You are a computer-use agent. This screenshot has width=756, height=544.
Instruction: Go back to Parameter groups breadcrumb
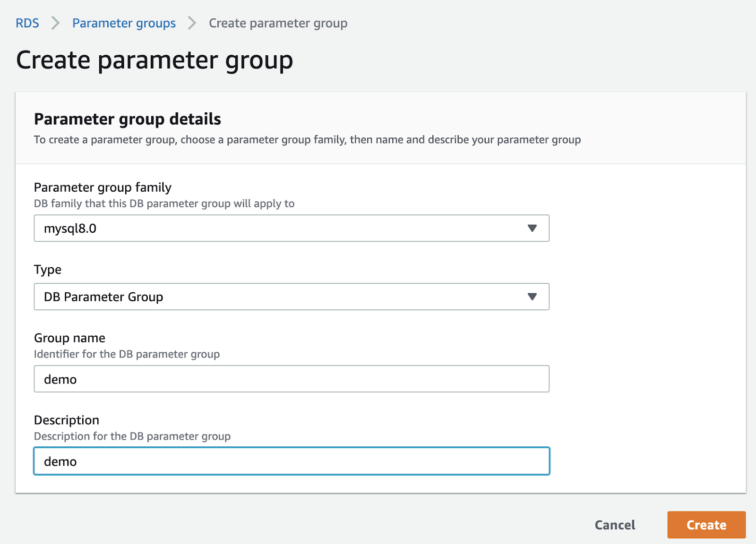click(x=124, y=23)
